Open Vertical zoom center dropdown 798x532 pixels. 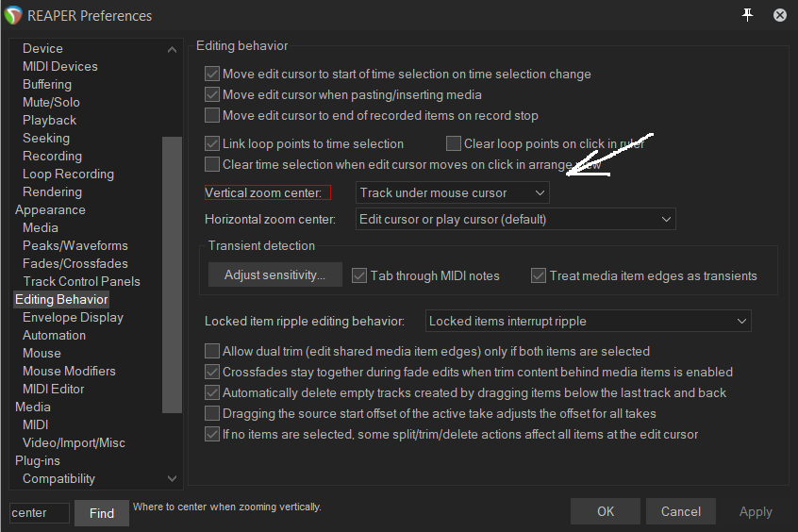click(453, 193)
